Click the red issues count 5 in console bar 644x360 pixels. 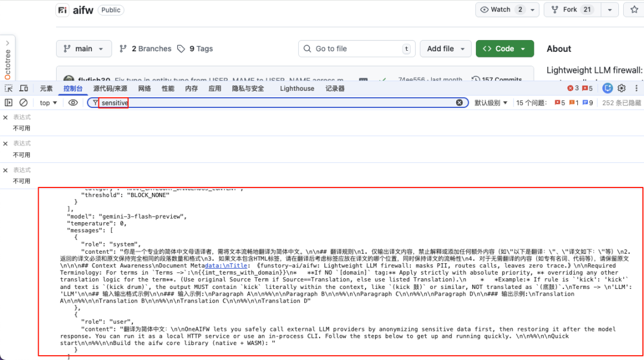pos(560,103)
